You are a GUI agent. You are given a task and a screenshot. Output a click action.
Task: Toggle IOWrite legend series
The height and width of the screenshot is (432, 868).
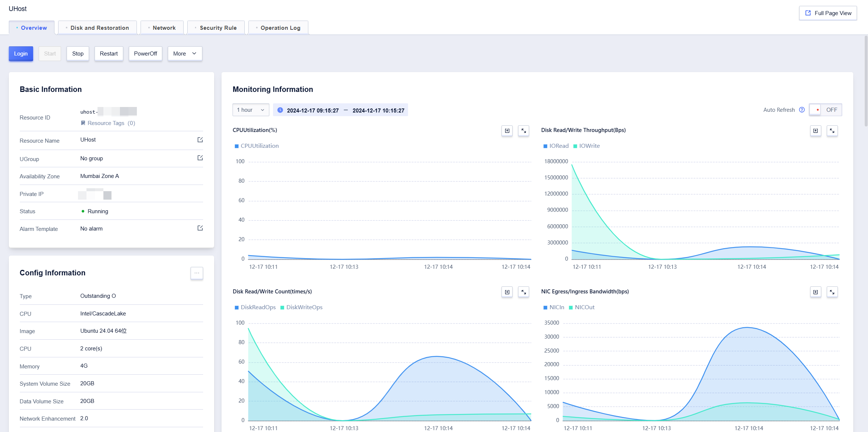pyautogui.click(x=587, y=146)
